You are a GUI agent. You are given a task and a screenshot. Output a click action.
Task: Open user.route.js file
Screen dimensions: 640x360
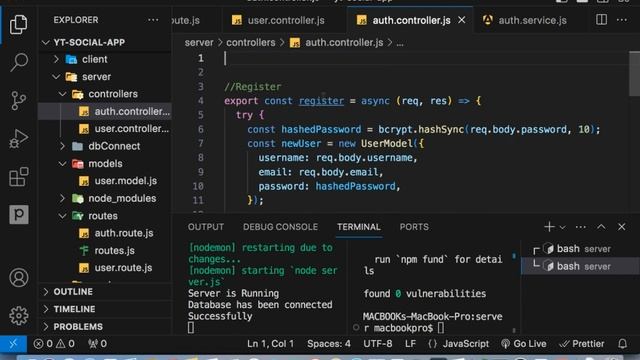(105, 268)
